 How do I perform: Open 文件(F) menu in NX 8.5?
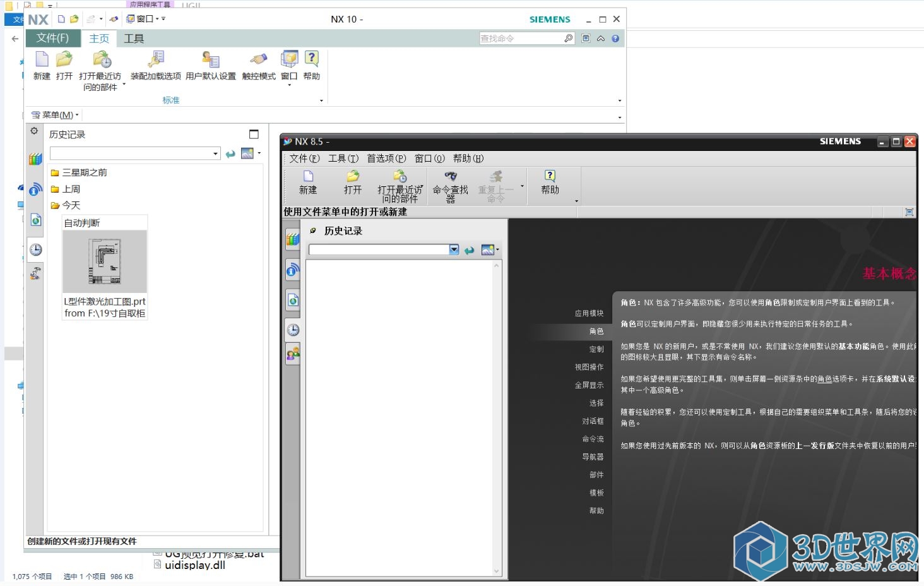pos(304,158)
